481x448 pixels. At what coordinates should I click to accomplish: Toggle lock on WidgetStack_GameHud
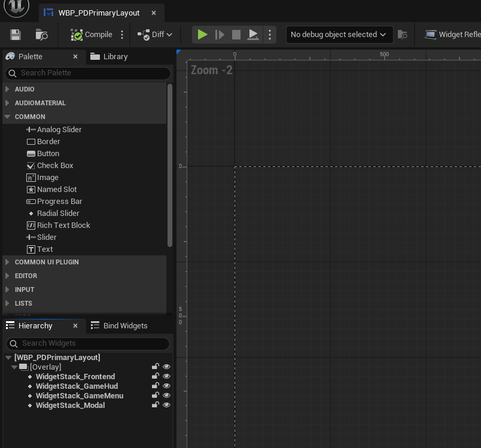[x=156, y=385]
